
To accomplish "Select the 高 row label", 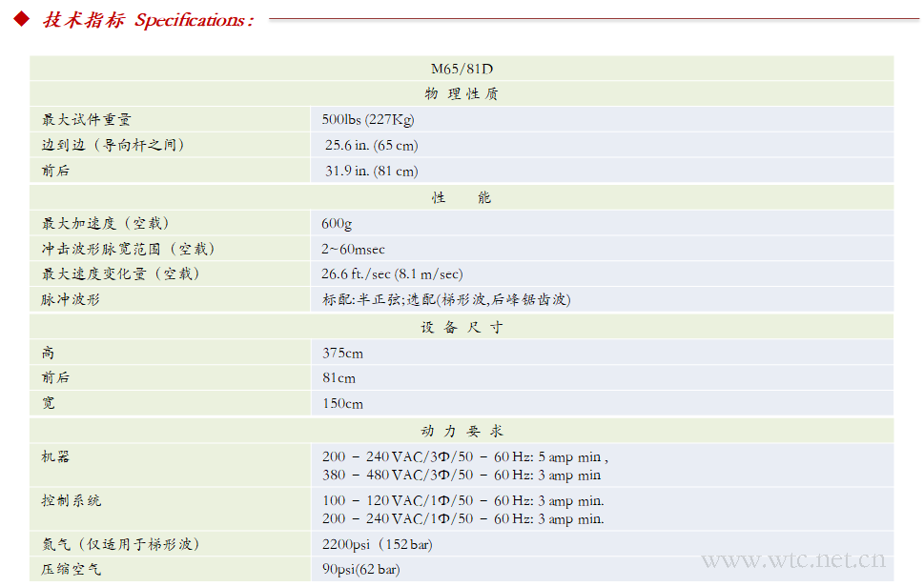I will point(49,353).
